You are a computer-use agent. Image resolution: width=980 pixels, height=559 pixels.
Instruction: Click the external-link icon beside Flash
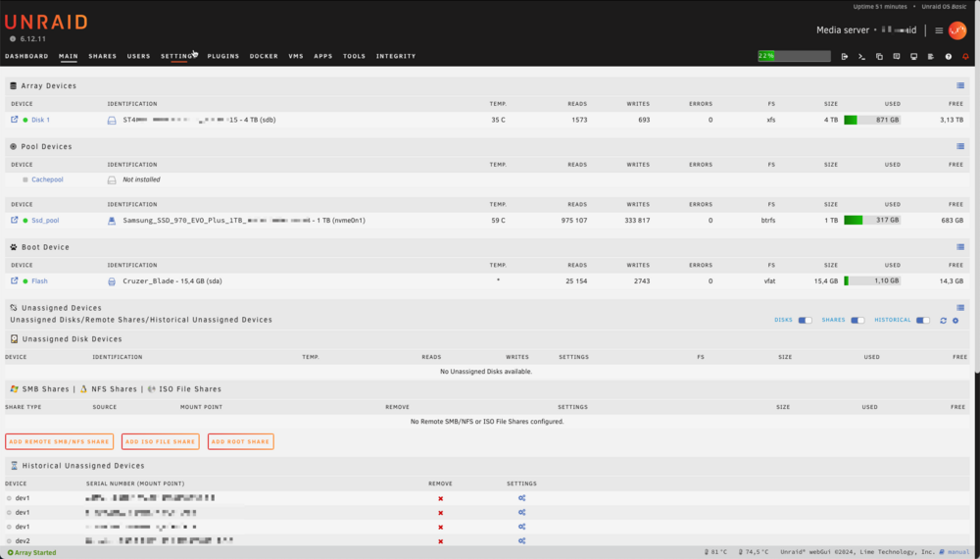click(15, 280)
